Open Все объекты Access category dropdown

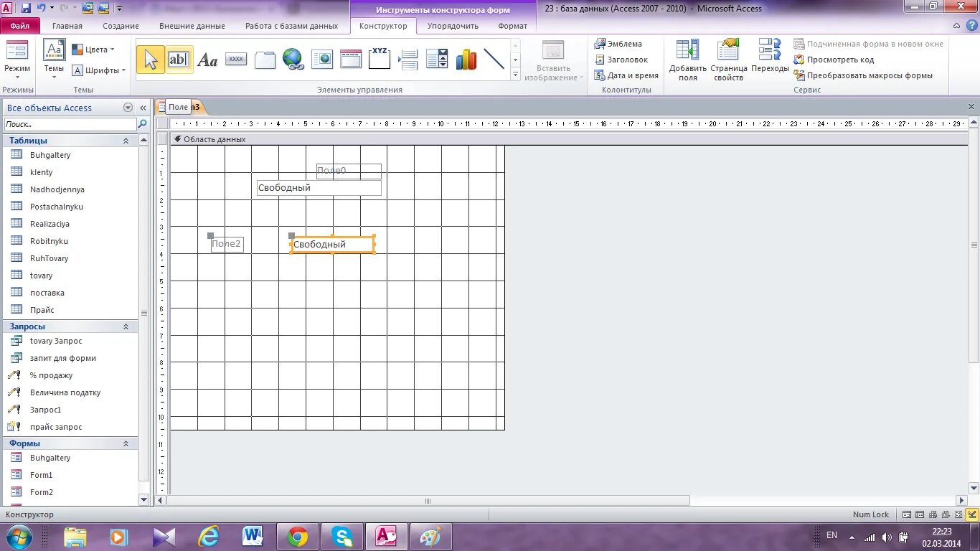(x=128, y=108)
